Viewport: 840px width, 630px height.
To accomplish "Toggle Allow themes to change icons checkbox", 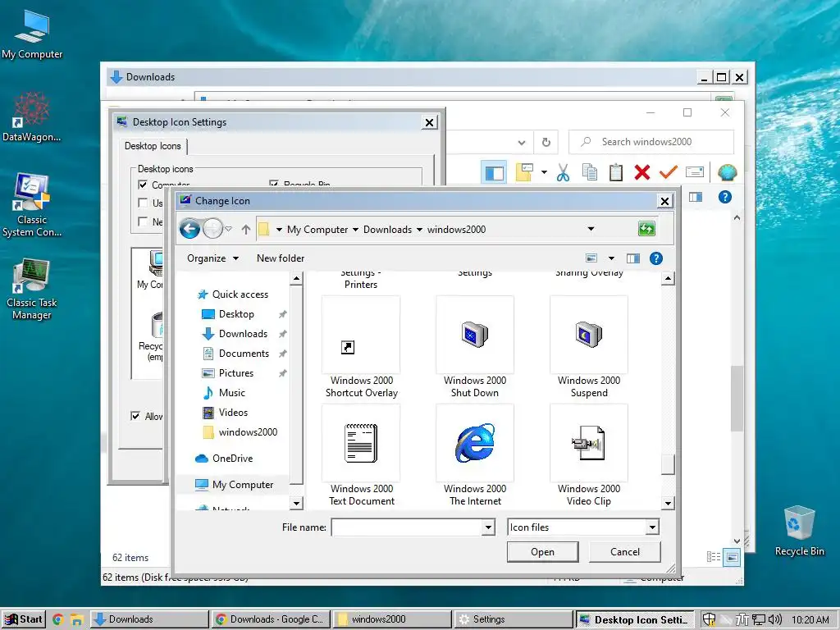I will tap(135, 416).
